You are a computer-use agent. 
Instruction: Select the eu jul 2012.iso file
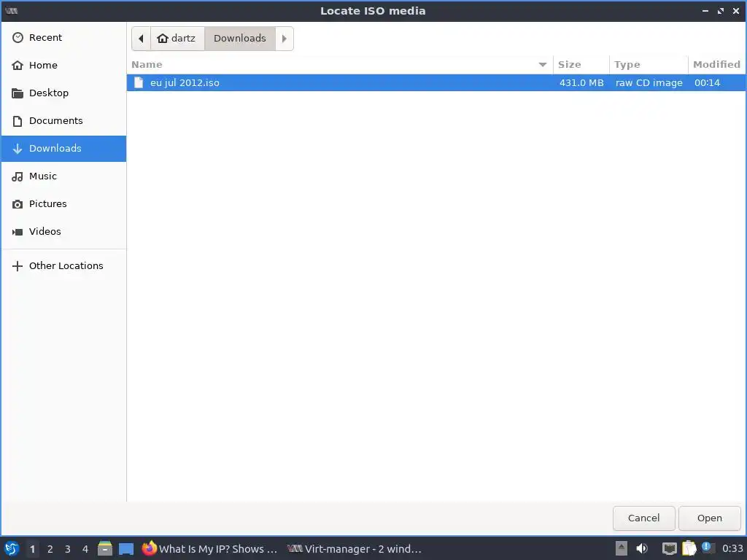[436, 83]
